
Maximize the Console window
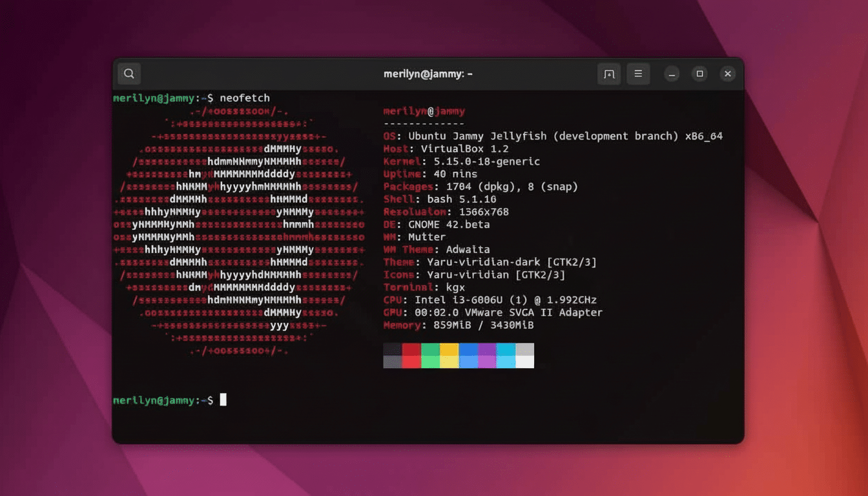(x=699, y=74)
